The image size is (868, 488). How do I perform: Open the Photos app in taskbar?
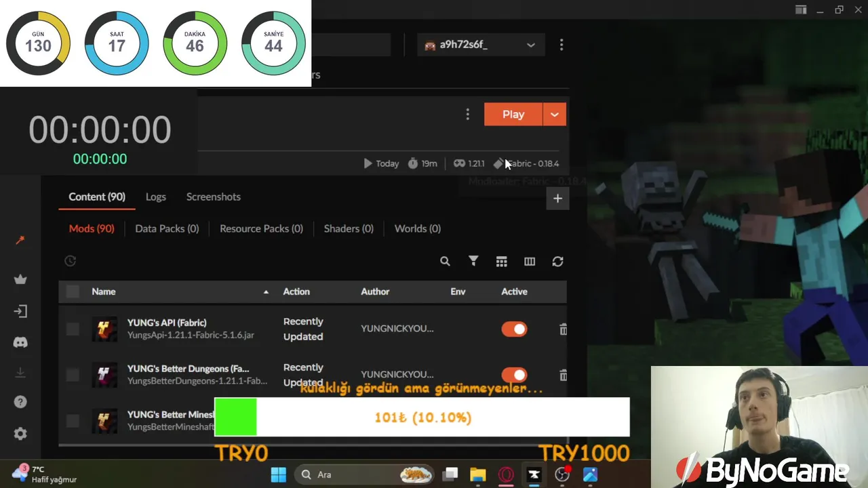point(590,474)
